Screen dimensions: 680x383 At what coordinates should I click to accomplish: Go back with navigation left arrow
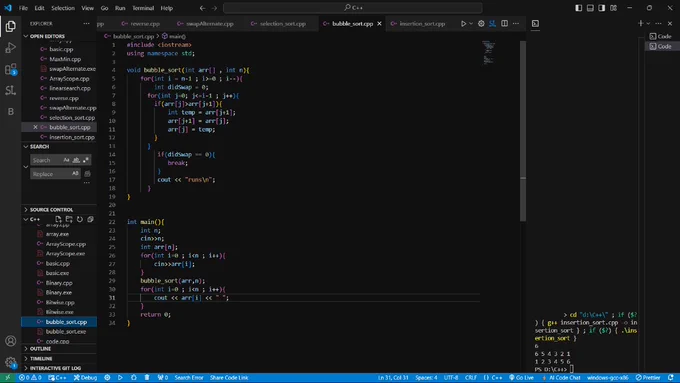point(203,8)
